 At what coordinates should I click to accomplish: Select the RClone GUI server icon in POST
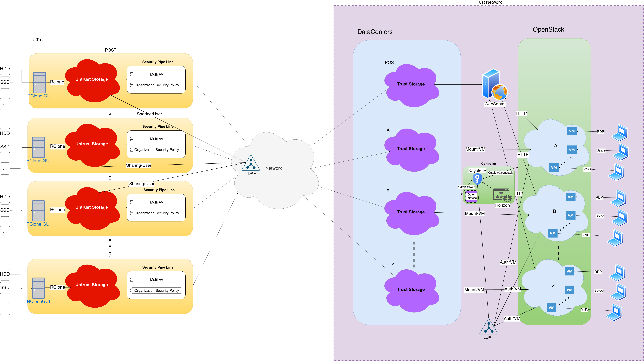pyautogui.click(x=39, y=82)
